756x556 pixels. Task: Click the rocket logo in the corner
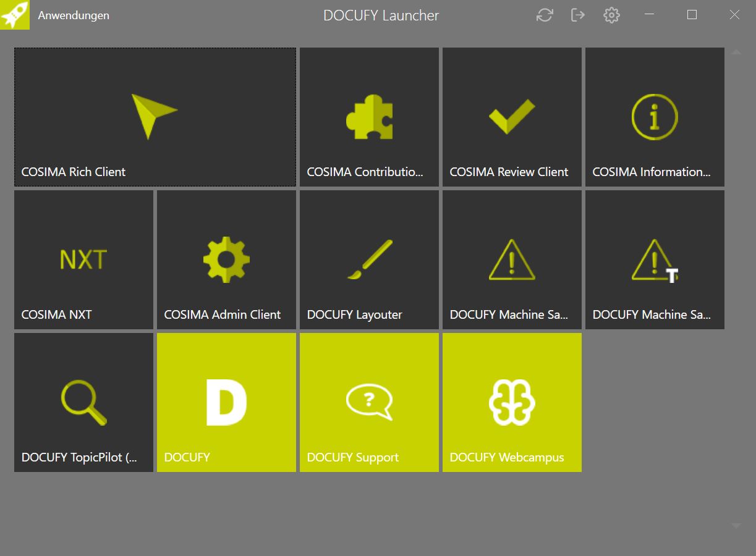15,15
